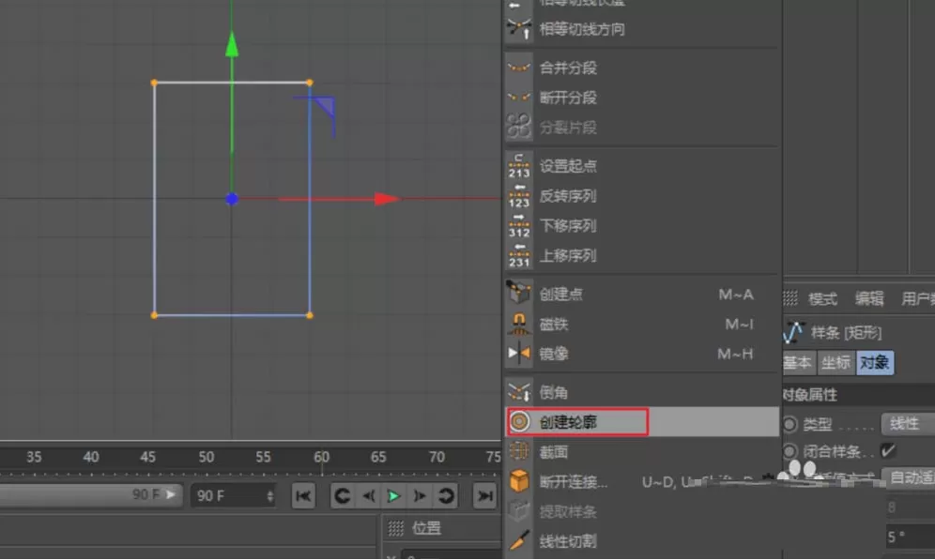Viewport: 935px width, 560px height.
Task: Select the 磁铁 magnet tool icon
Action: (x=519, y=324)
